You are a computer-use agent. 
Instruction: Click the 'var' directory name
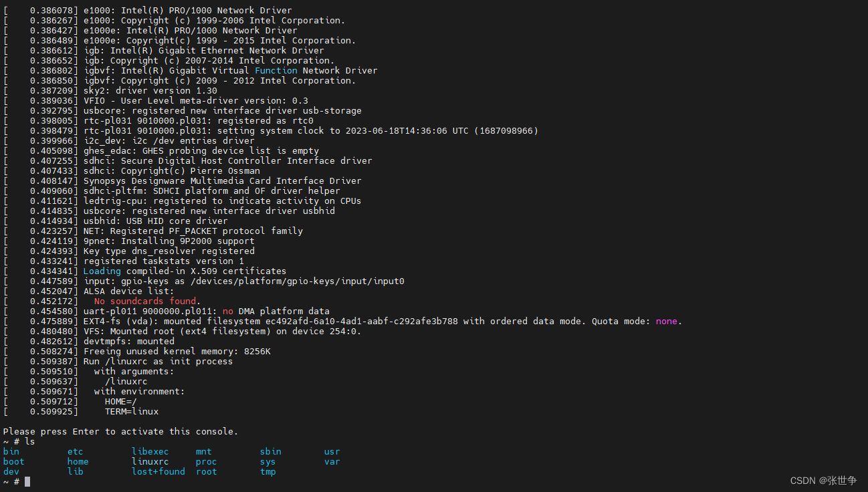tap(332, 462)
